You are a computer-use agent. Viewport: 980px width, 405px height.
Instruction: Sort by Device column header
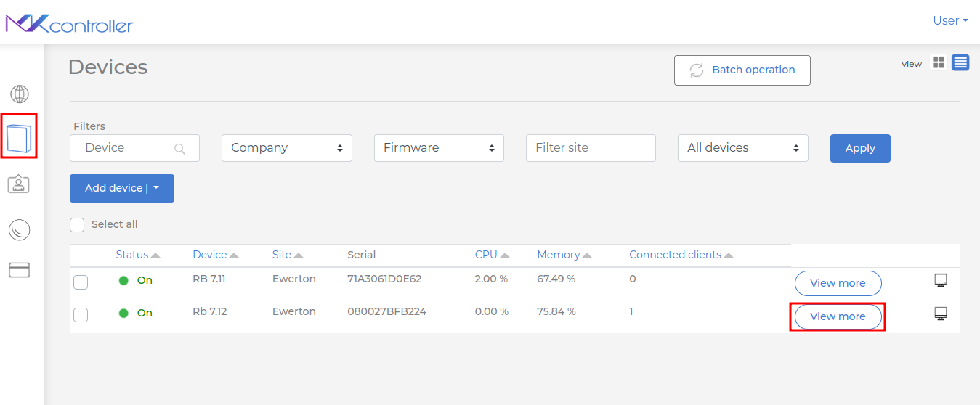click(215, 255)
